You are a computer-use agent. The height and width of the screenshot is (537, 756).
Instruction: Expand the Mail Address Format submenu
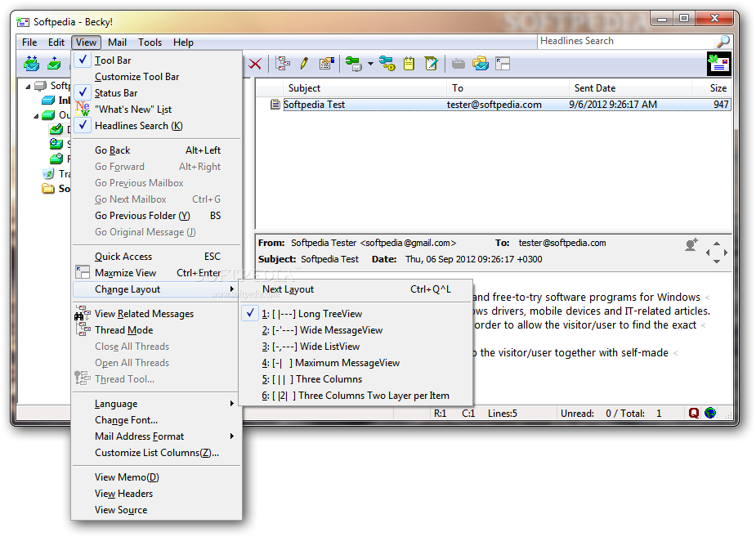pyautogui.click(x=157, y=436)
